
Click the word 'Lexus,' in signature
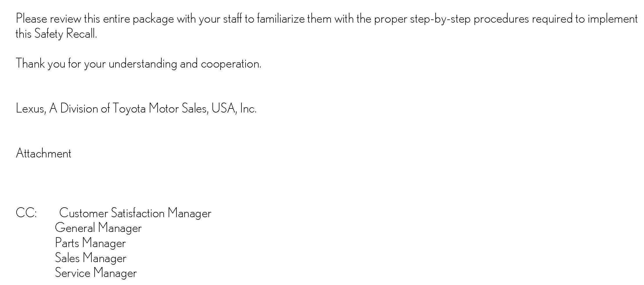[x=31, y=109]
